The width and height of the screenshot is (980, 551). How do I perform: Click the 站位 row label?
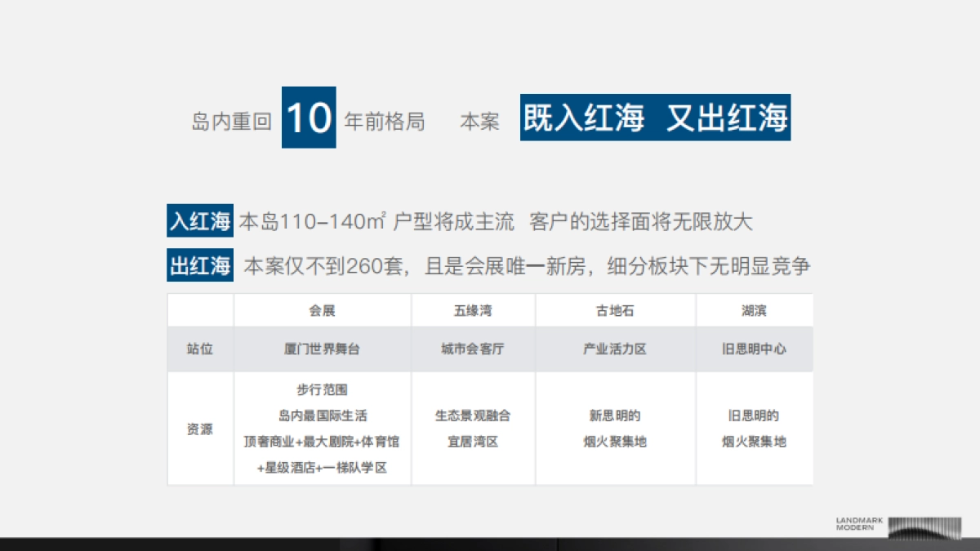[x=200, y=349]
